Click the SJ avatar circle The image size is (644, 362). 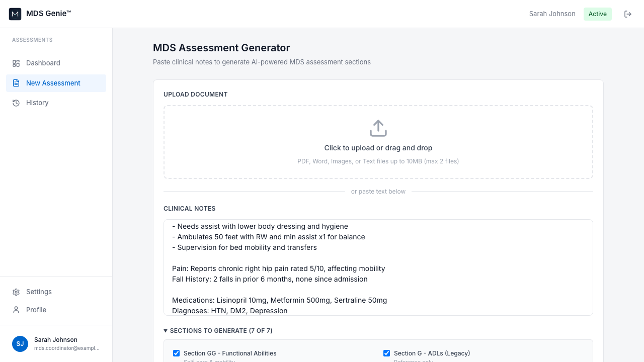click(20, 344)
